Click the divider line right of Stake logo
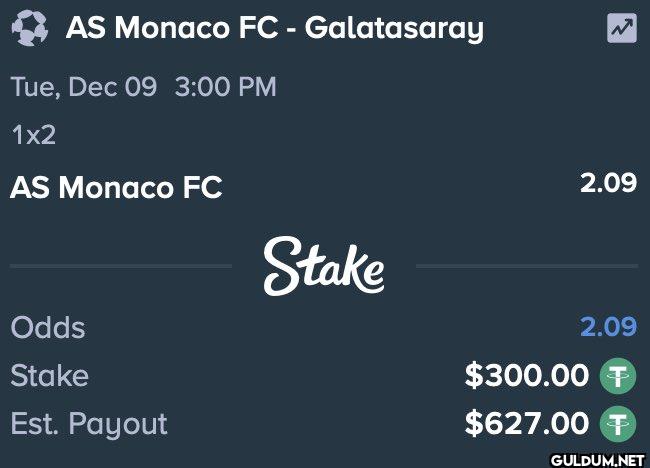650x468 pixels. coord(527,266)
